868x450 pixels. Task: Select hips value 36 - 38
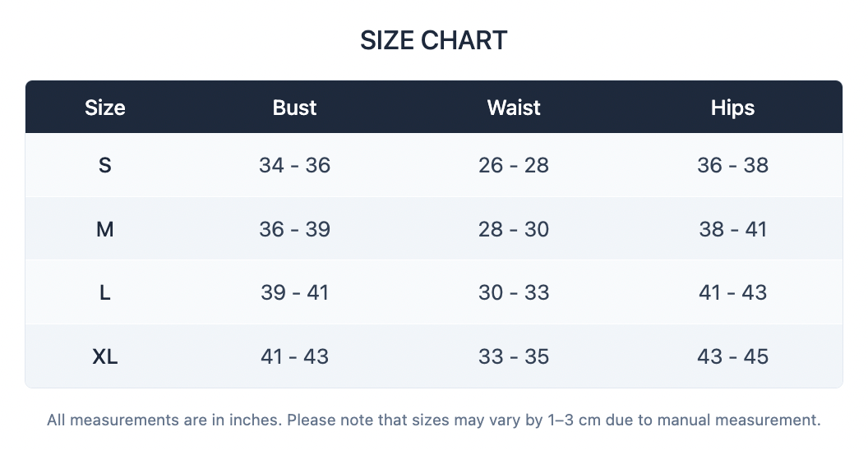pyautogui.click(x=732, y=165)
